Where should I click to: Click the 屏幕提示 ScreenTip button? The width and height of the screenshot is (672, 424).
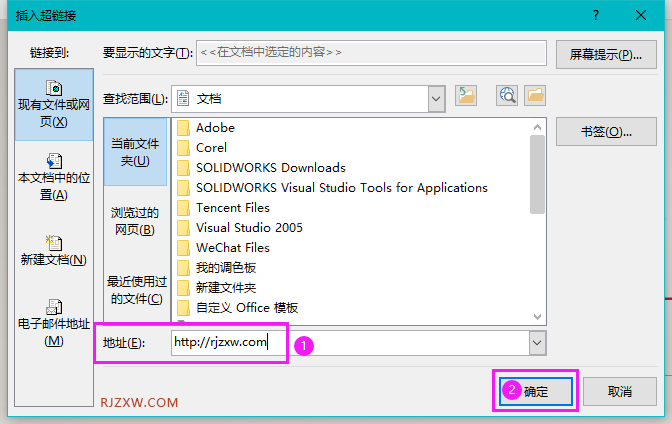(606, 54)
